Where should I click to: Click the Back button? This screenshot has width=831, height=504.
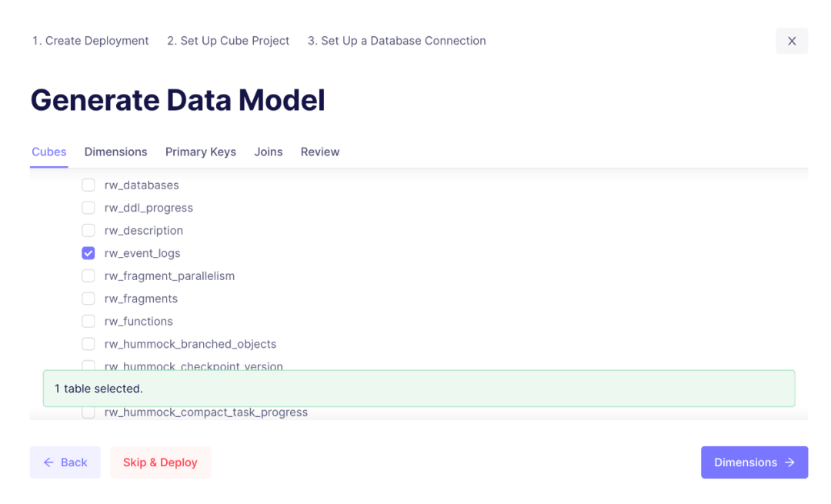point(65,462)
